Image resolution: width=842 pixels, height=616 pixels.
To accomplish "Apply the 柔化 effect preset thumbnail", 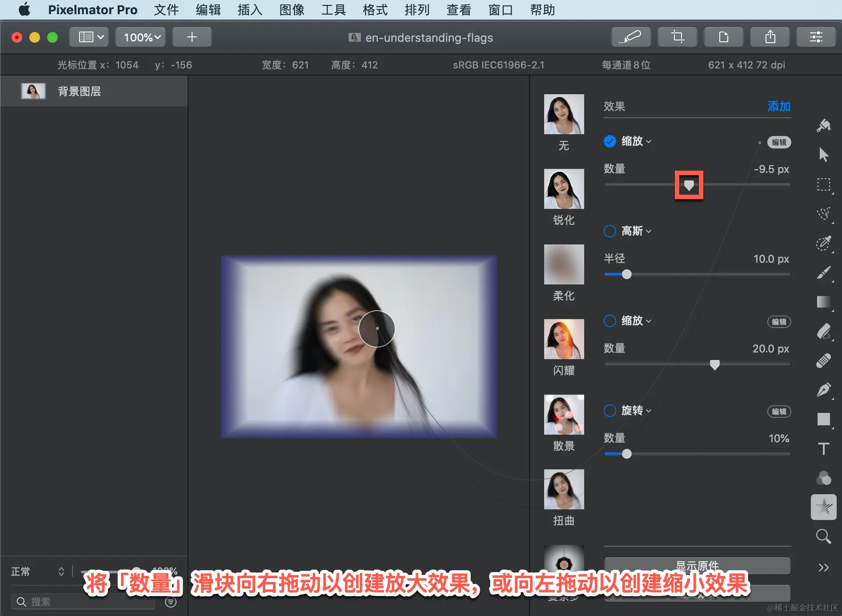I will click(x=564, y=264).
